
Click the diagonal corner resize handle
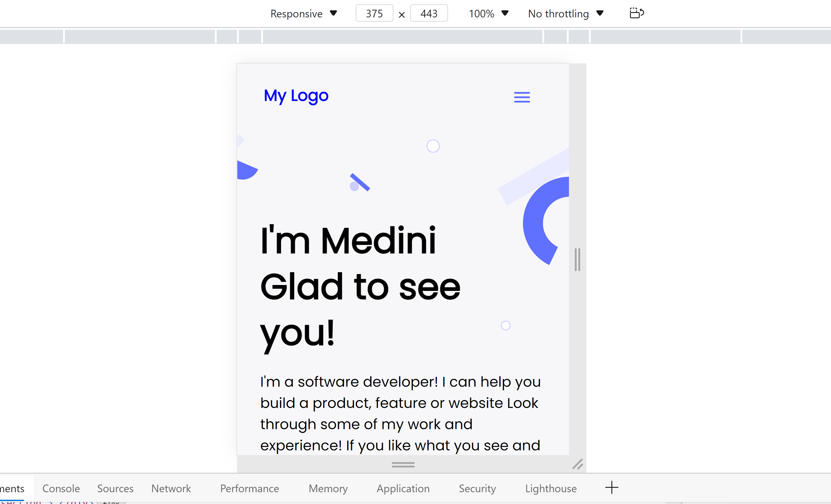coord(577,464)
